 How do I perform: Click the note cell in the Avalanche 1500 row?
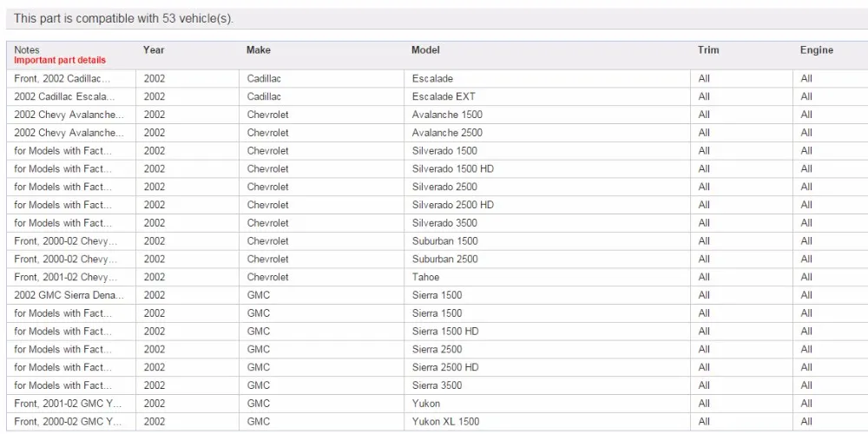point(71,115)
